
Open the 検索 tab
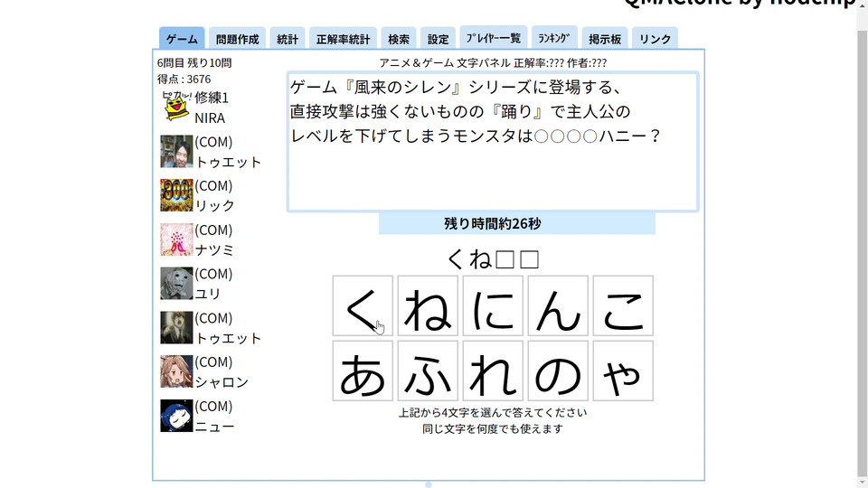pyautogui.click(x=399, y=39)
